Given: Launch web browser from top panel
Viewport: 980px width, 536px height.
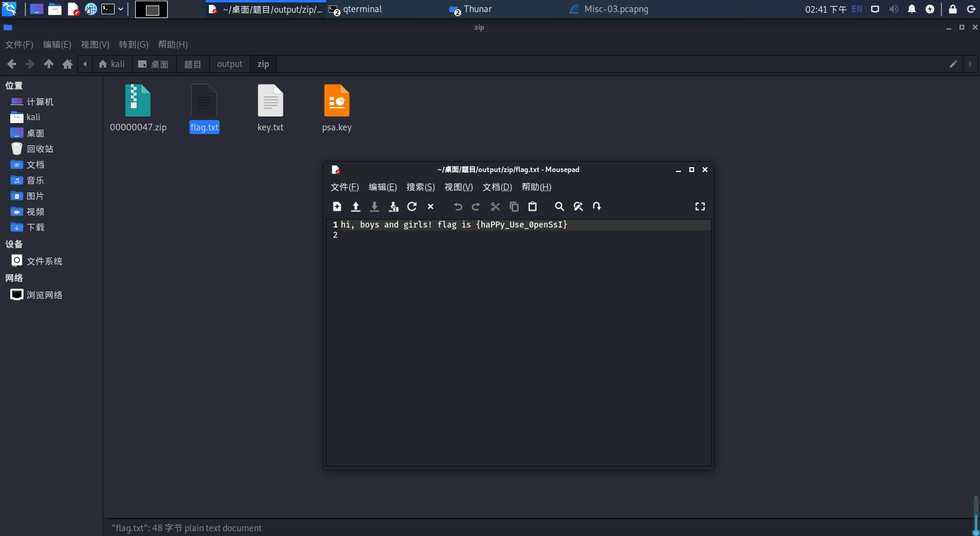Looking at the screenshot, I should pos(91,9).
